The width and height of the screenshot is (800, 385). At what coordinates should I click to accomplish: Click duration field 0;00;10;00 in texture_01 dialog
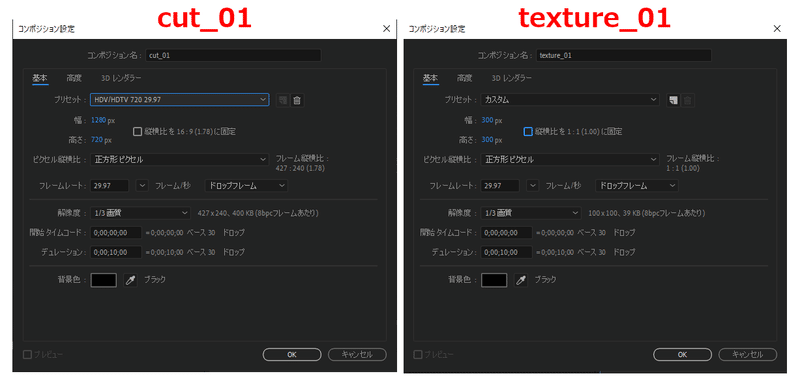507,252
